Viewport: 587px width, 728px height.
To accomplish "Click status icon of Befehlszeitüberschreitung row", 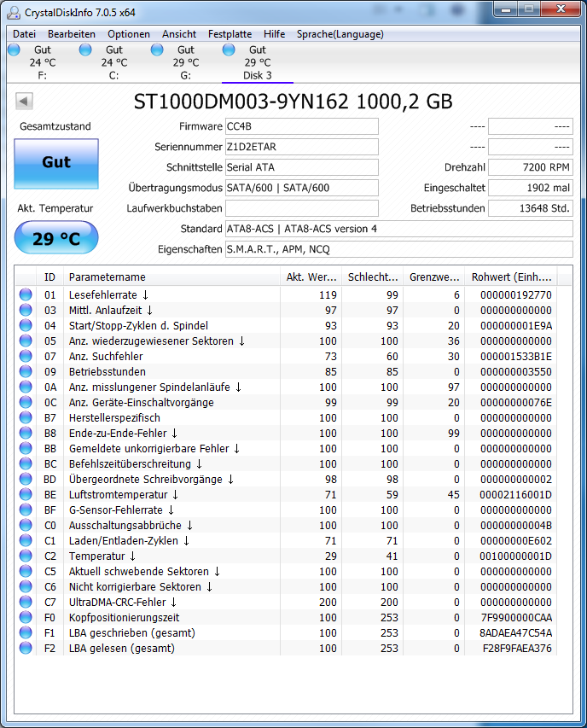I will [x=26, y=463].
